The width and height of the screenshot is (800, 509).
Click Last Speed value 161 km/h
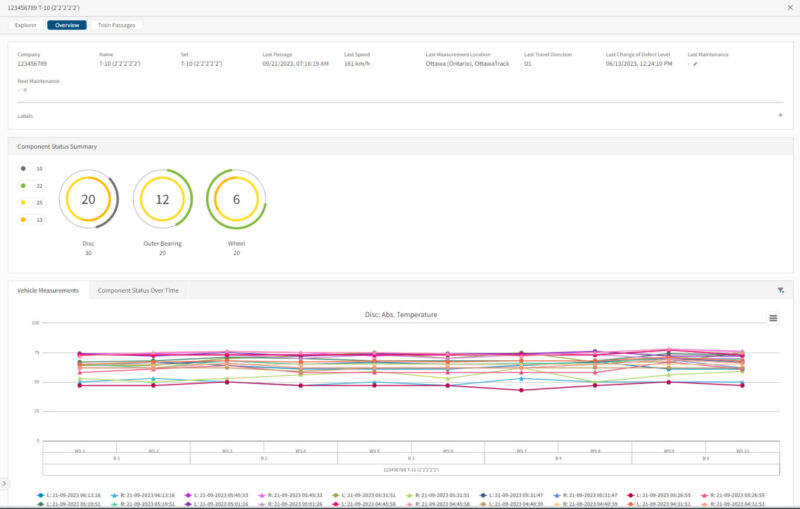pyautogui.click(x=357, y=64)
